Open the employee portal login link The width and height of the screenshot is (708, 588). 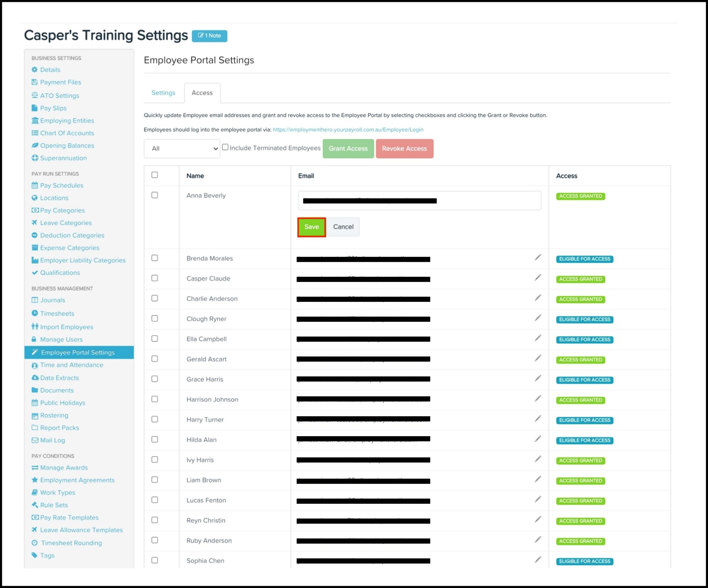(x=348, y=129)
